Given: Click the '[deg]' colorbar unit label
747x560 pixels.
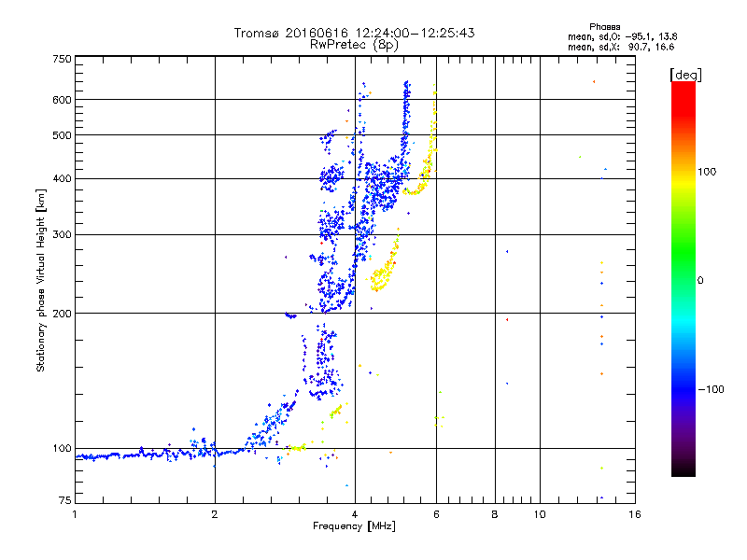Looking at the screenshot, I should pos(685,75).
